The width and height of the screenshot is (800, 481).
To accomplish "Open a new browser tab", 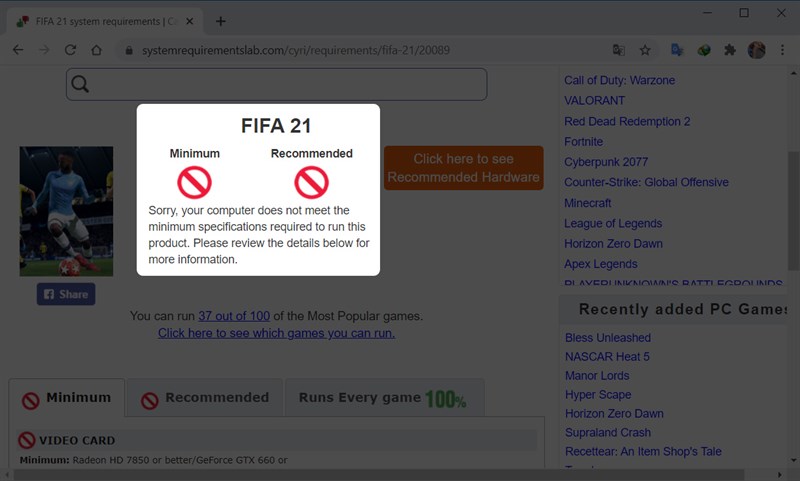I will coord(220,21).
